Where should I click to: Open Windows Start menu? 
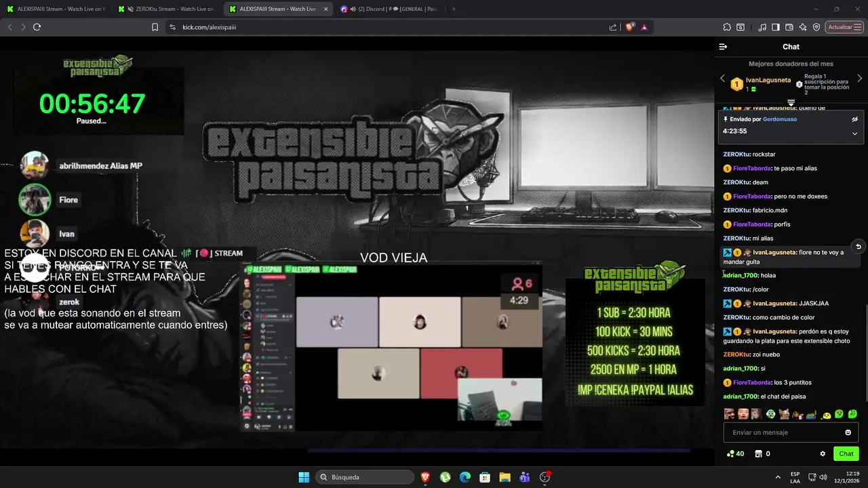[304, 477]
